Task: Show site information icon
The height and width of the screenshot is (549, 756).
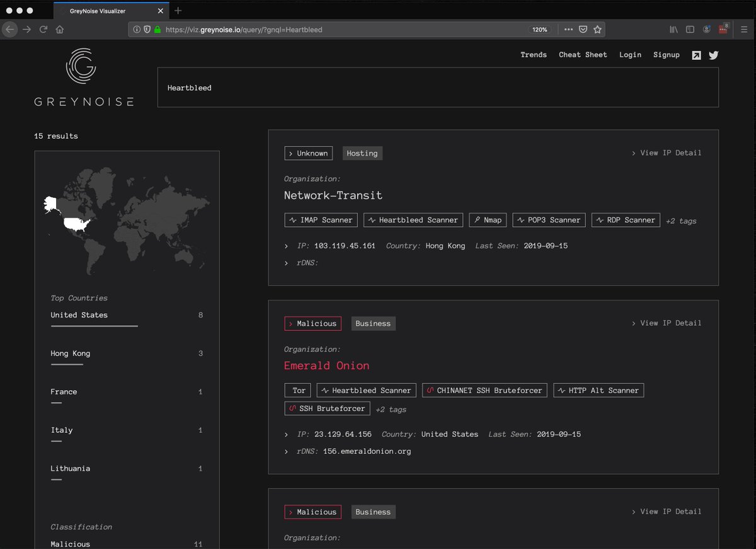Action: point(137,30)
